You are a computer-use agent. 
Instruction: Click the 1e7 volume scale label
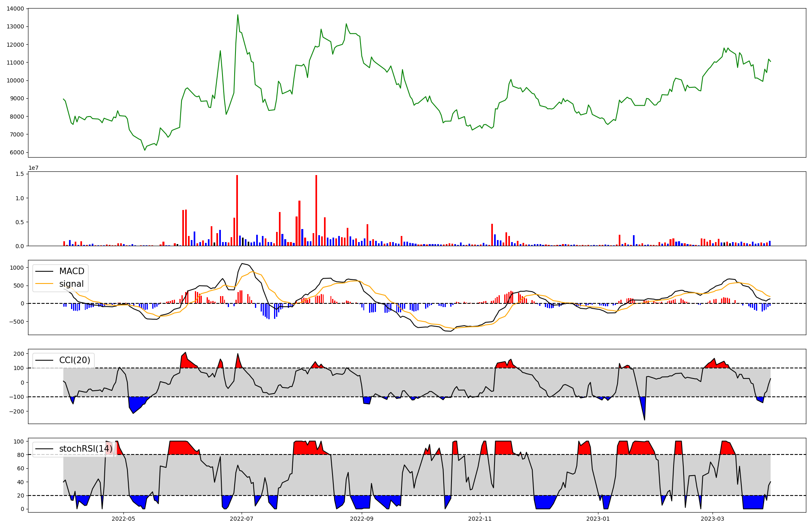point(33,168)
